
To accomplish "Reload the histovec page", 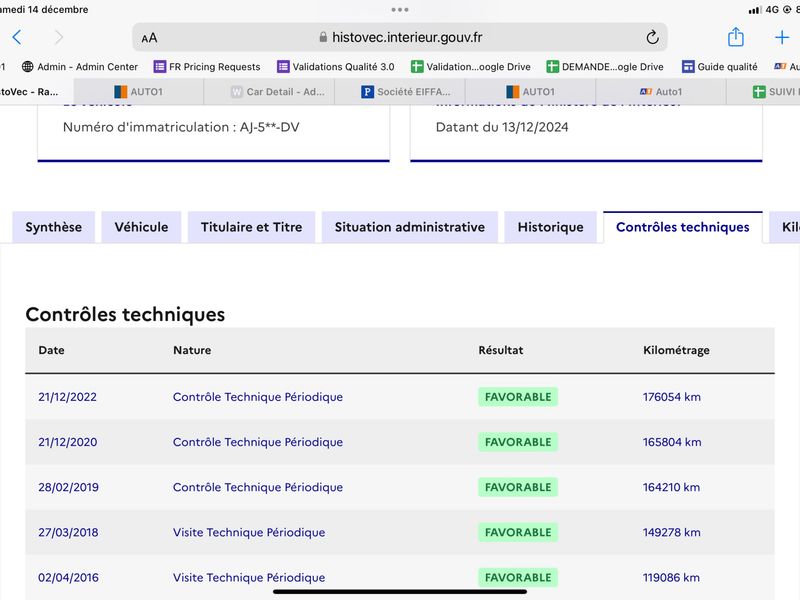I will tap(652, 37).
